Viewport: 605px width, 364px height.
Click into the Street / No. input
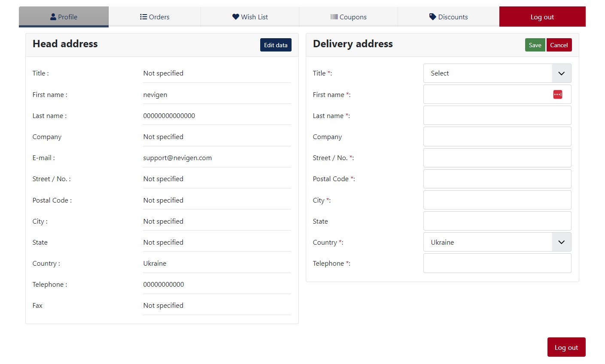tap(497, 158)
